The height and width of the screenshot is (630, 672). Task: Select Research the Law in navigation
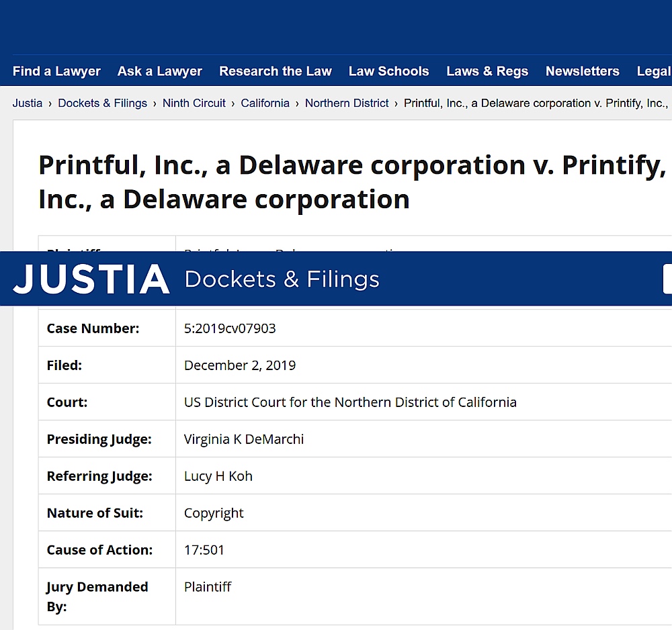pyautogui.click(x=275, y=71)
